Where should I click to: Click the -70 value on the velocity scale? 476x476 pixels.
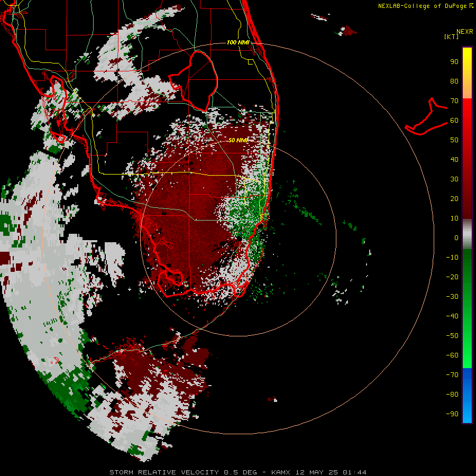coord(452,375)
